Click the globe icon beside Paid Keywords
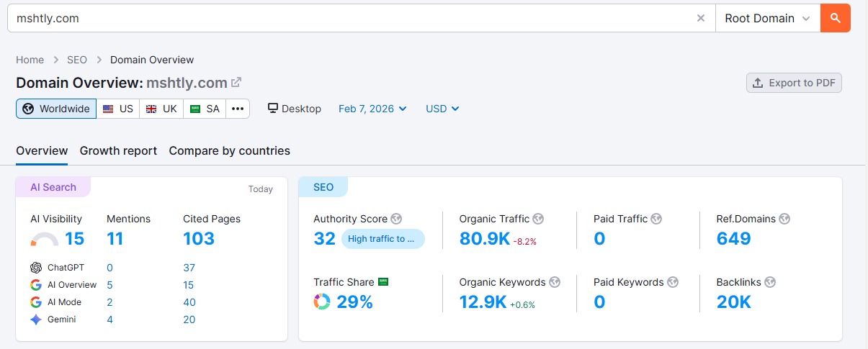 click(x=673, y=282)
